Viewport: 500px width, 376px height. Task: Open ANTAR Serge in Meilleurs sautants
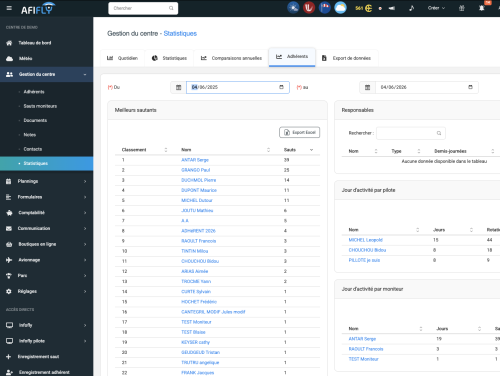(x=195, y=160)
